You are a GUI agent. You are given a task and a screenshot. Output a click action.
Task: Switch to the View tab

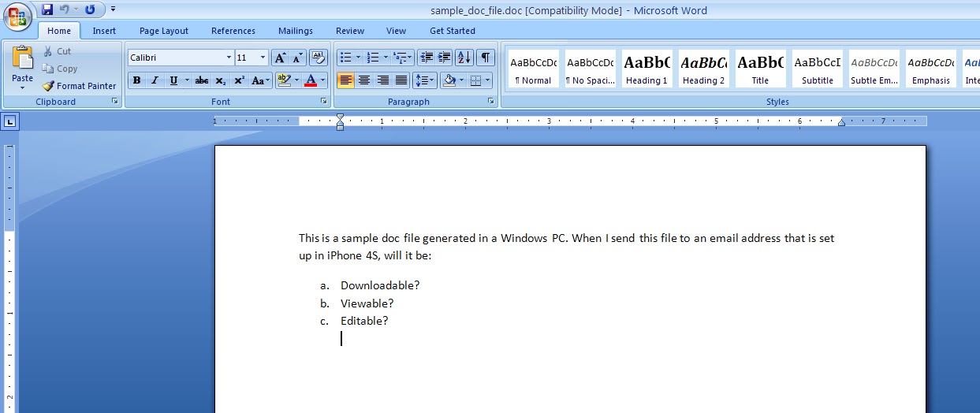tap(397, 31)
